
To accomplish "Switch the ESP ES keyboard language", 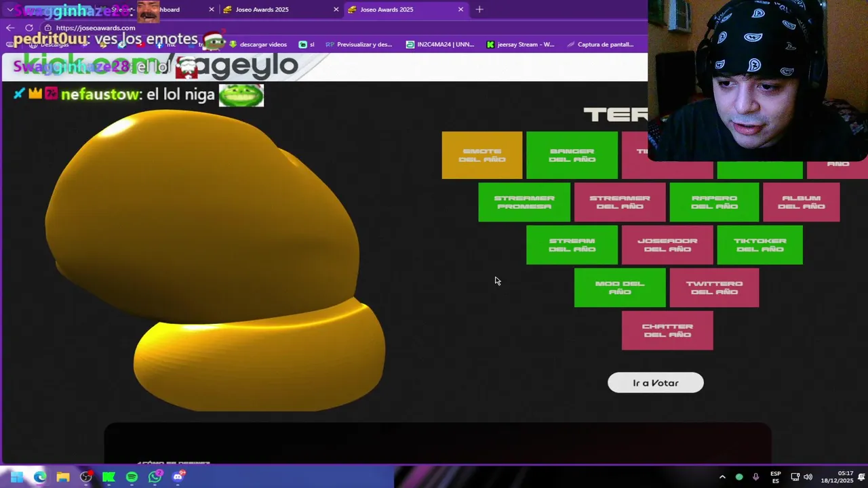I will [776, 477].
